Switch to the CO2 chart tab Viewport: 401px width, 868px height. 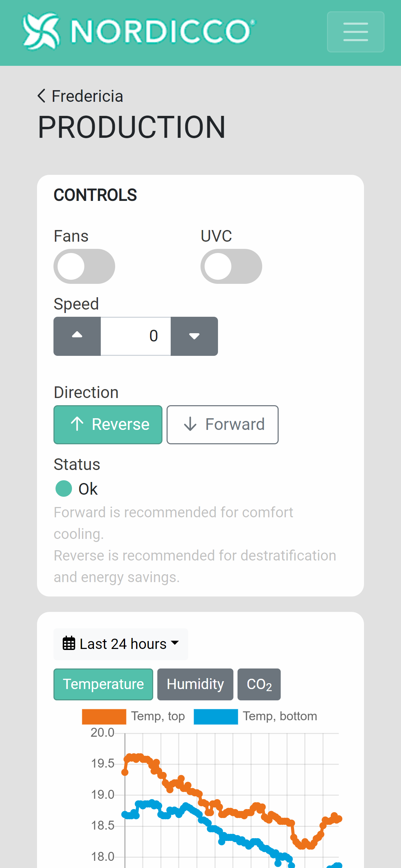coord(259,684)
